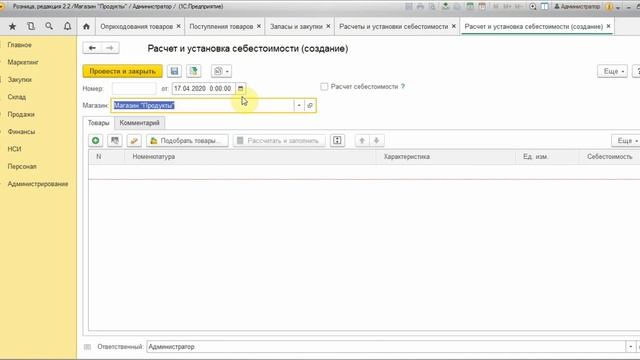Open the Склад section
Image resolution: width=640 pixels, height=360 pixels.
pyautogui.click(x=17, y=97)
